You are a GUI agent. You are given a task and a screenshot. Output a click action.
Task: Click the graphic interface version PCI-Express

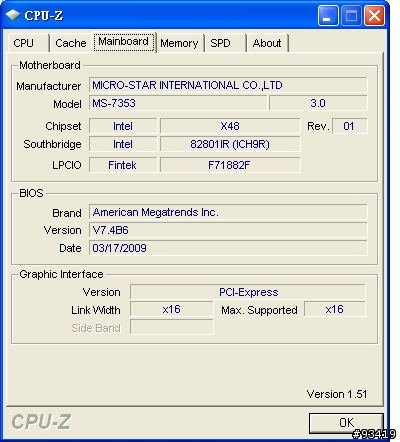pyautogui.click(x=248, y=292)
